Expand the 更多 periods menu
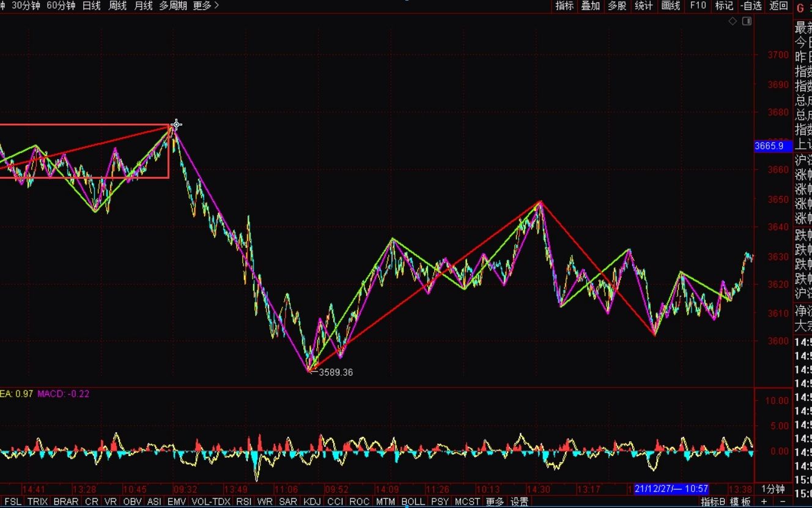The height and width of the screenshot is (508, 812). [x=206, y=6]
